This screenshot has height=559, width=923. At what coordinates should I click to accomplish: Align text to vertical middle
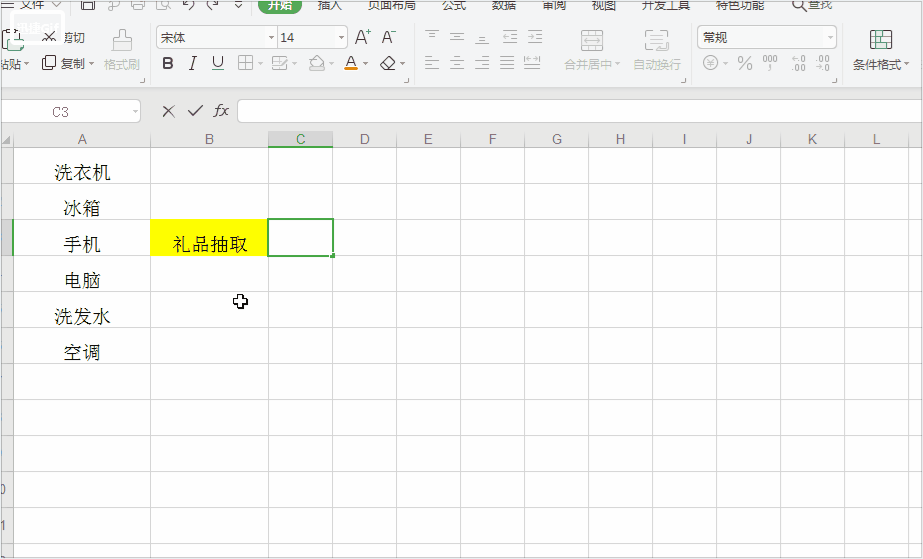coord(457,37)
